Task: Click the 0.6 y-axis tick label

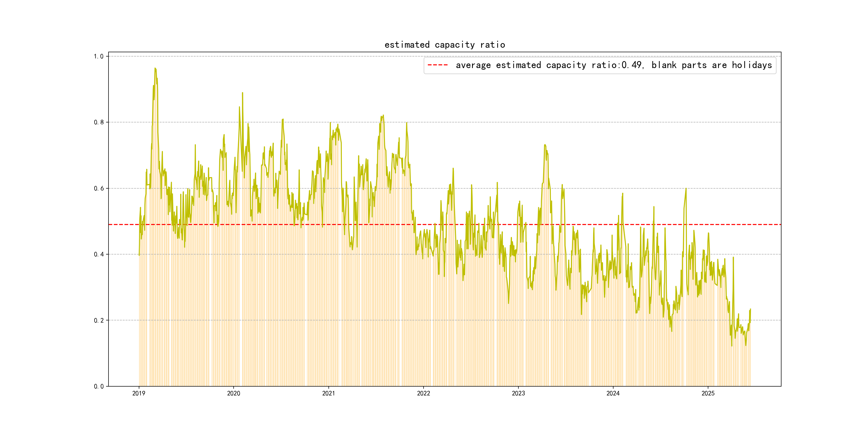Action: tap(99, 188)
